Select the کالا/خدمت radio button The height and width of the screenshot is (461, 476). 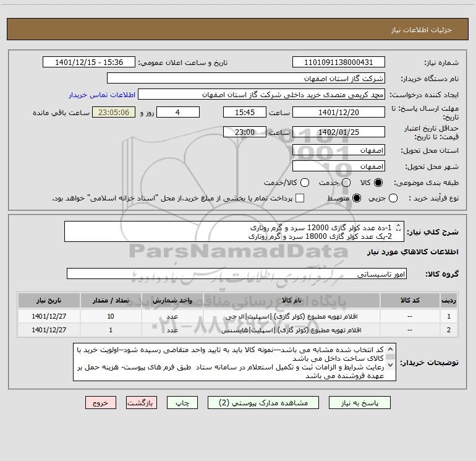click(305, 183)
